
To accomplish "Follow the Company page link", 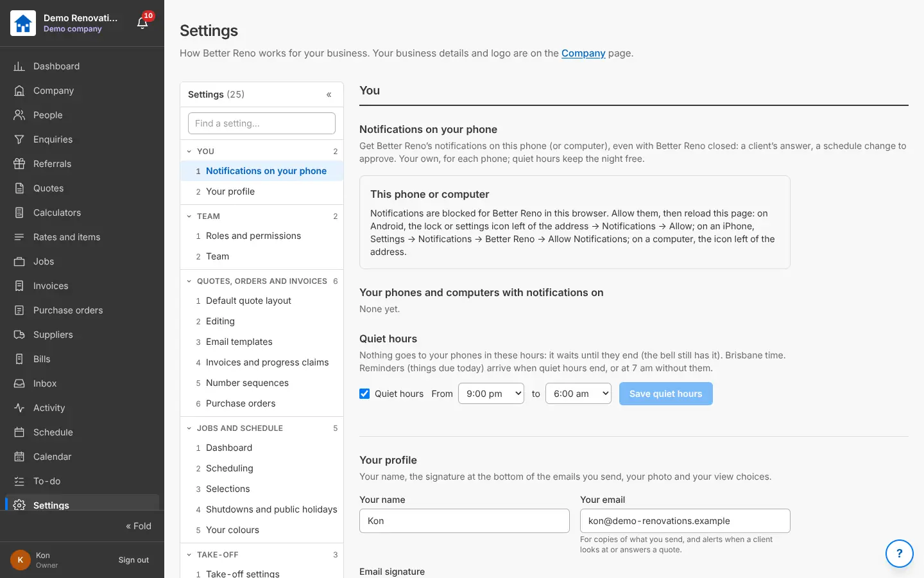I will (x=583, y=53).
